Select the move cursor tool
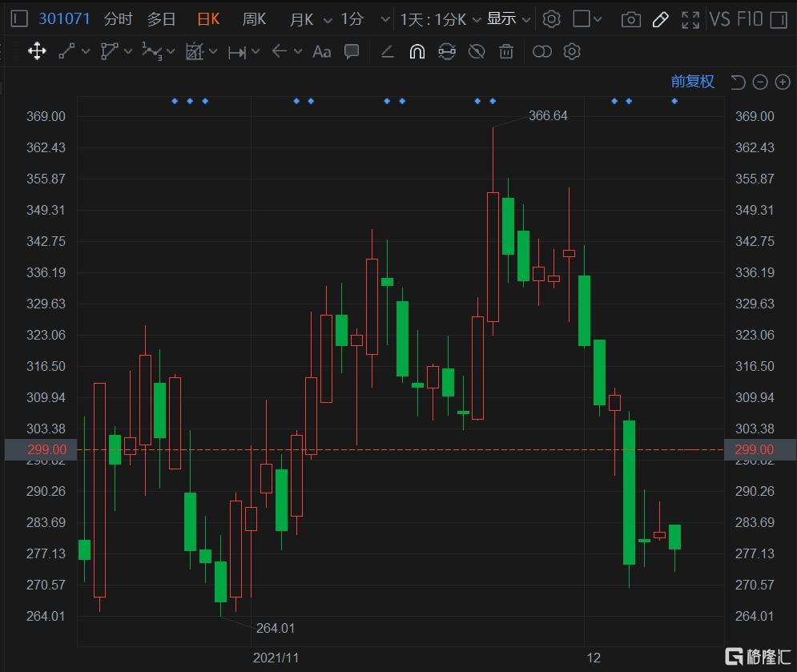The height and width of the screenshot is (672, 797). (x=37, y=51)
